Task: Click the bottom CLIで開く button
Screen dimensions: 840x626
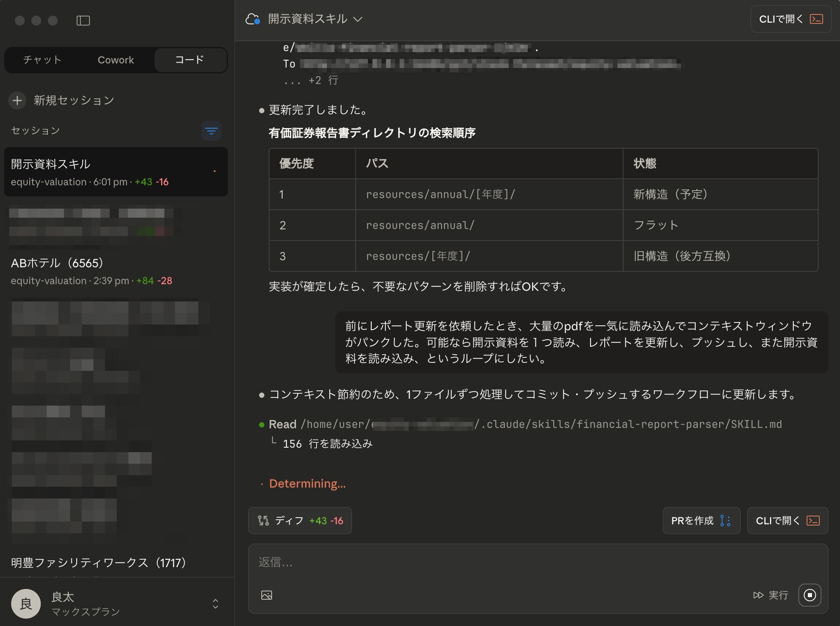Action: 787,521
